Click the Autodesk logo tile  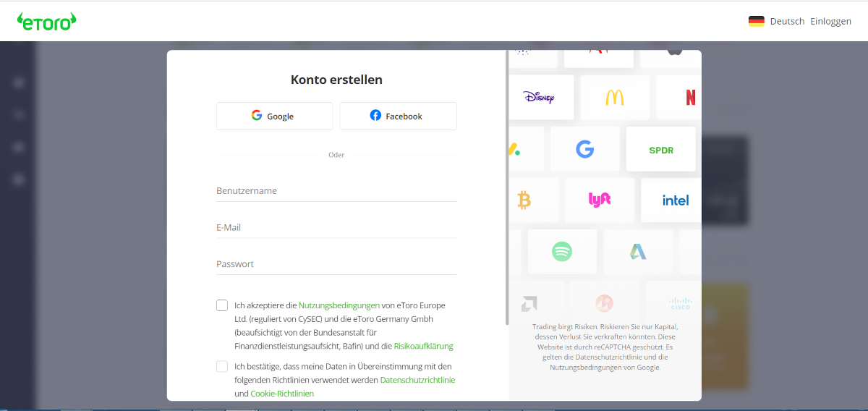[x=638, y=252]
